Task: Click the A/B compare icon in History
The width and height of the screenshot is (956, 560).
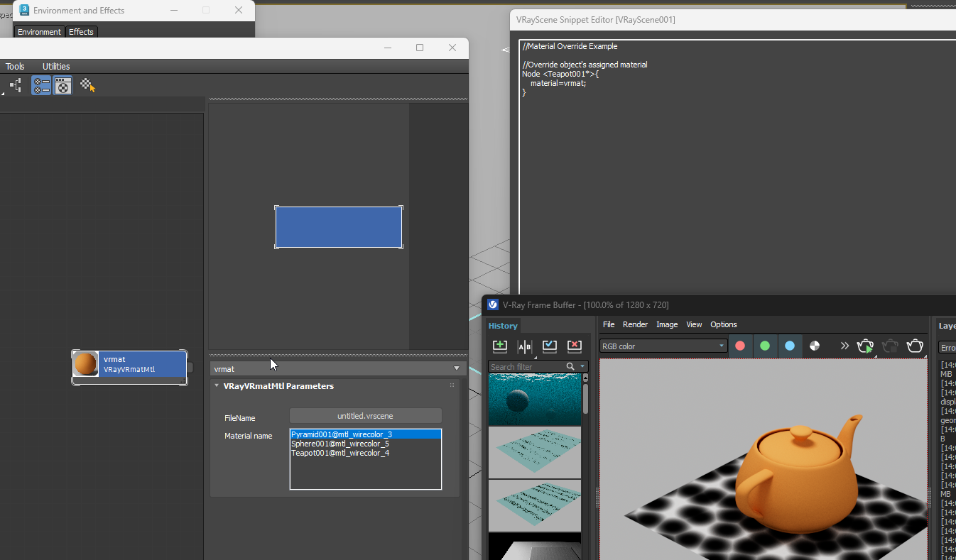Action: pos(525,346)
